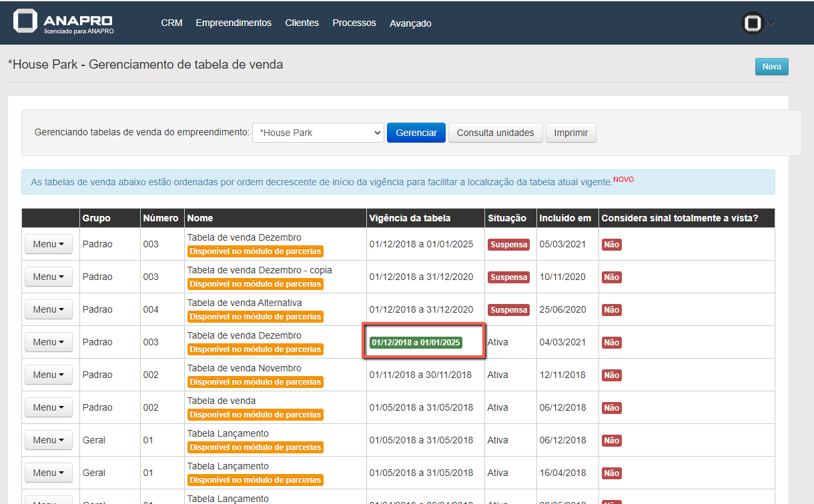Expand the chevron next to user avatar
This screenshot has height=504, width=814.
pyautogui.click(x=771, y=23)
